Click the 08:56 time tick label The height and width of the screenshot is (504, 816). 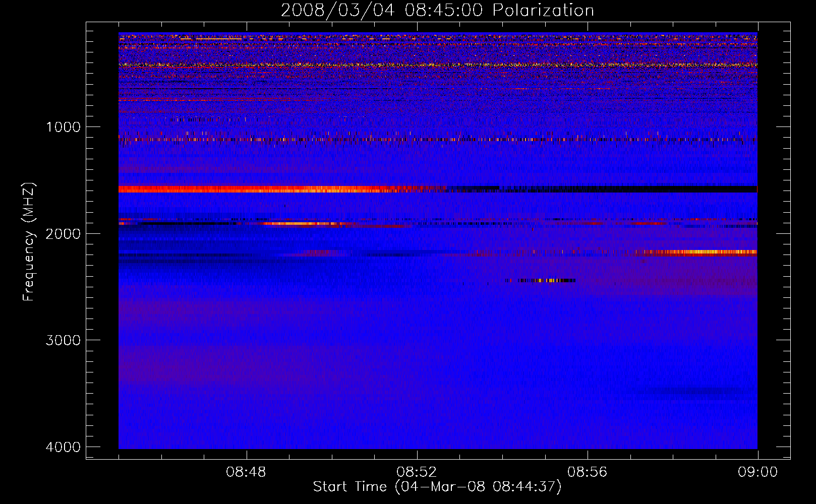[587, 472]
